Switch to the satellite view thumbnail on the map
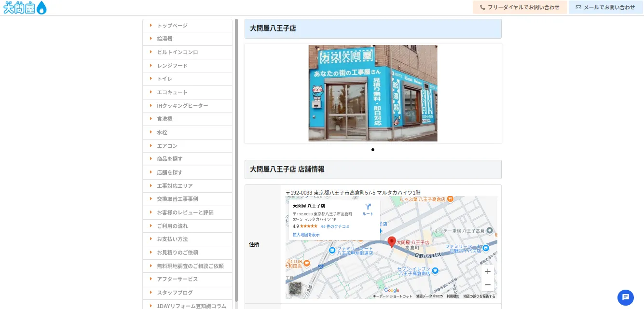 click(x=295, y=288)
